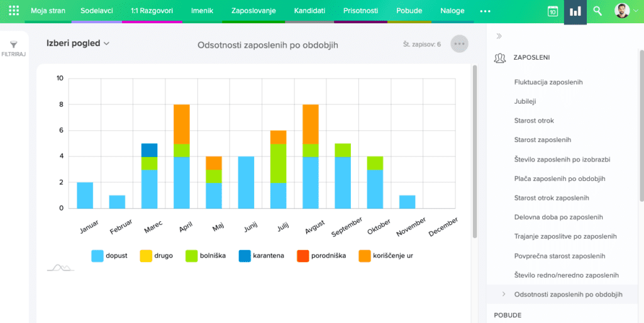Go to the Zaposlovanje tab
The image size is (644, 323).
tap(253, 11)
